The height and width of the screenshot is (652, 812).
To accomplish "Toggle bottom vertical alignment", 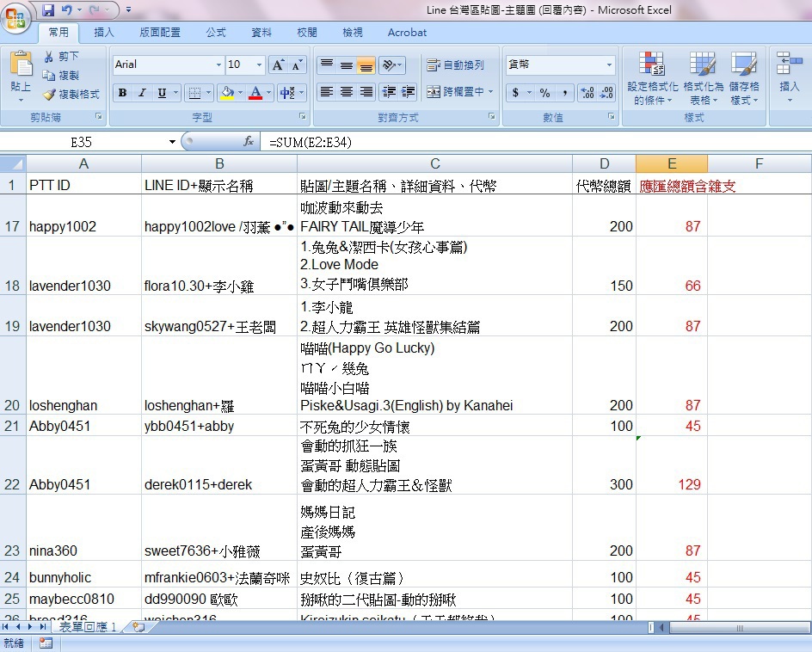I will [x=366, y=65].
